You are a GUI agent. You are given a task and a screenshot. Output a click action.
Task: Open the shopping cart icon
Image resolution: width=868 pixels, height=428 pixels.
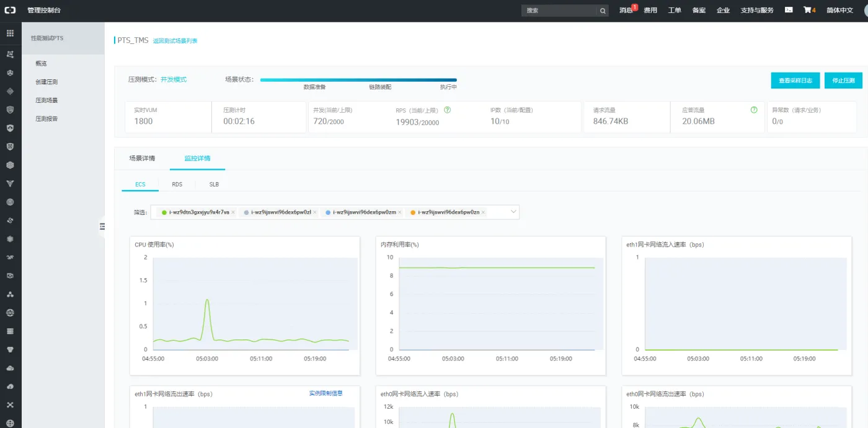808,11
